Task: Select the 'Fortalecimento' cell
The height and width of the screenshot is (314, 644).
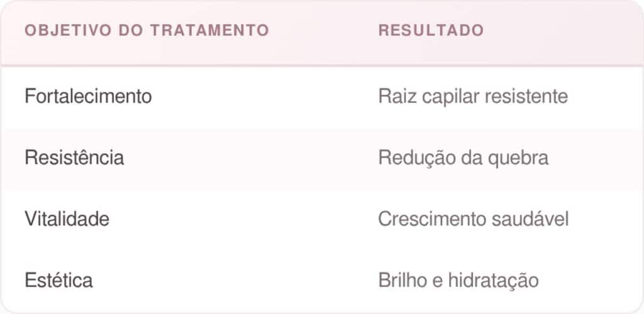Action: 88,97
